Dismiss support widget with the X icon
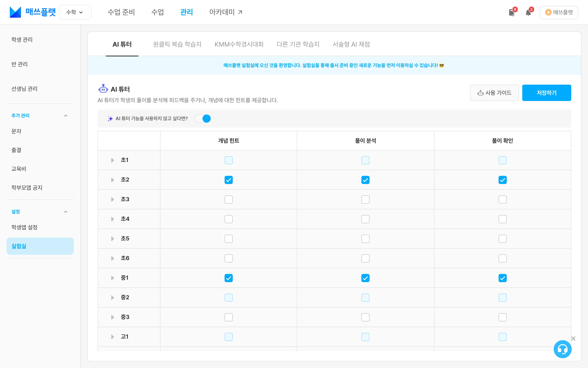 coord(573,339)
